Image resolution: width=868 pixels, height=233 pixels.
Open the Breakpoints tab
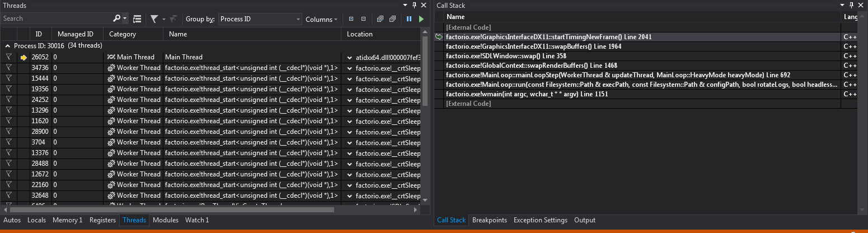pos(490,220)
